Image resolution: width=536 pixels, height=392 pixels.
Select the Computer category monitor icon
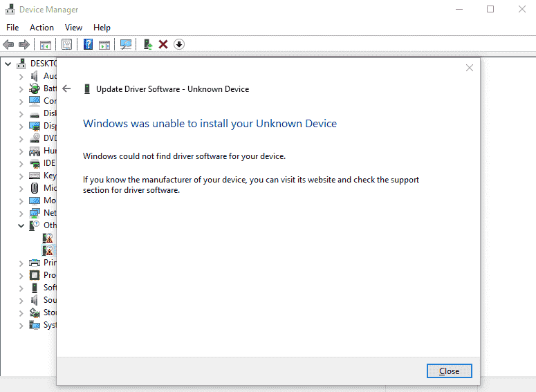pos(35,101)
